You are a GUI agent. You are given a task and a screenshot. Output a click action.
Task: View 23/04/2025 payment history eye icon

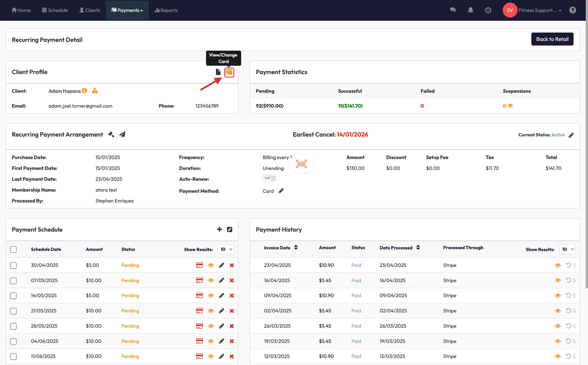pyautogui.click(x=558, y=265)
